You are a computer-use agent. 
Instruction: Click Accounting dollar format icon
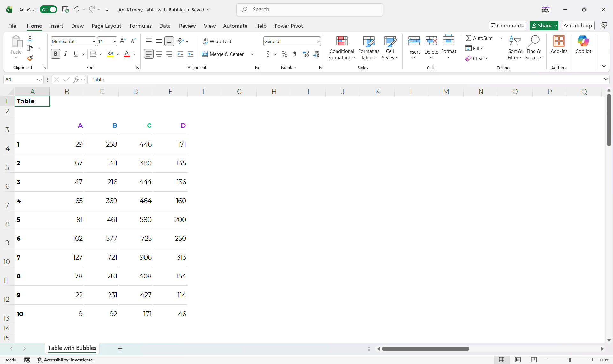[268, 54]
